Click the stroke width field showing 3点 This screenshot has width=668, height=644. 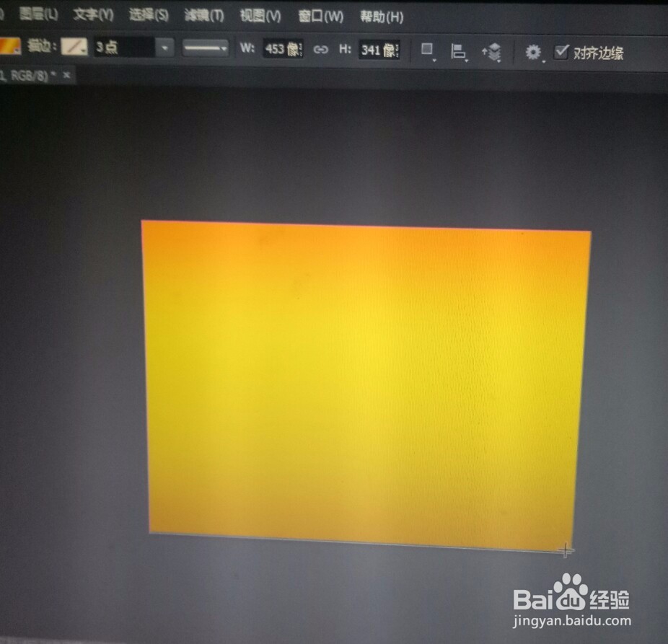point(123,47)
